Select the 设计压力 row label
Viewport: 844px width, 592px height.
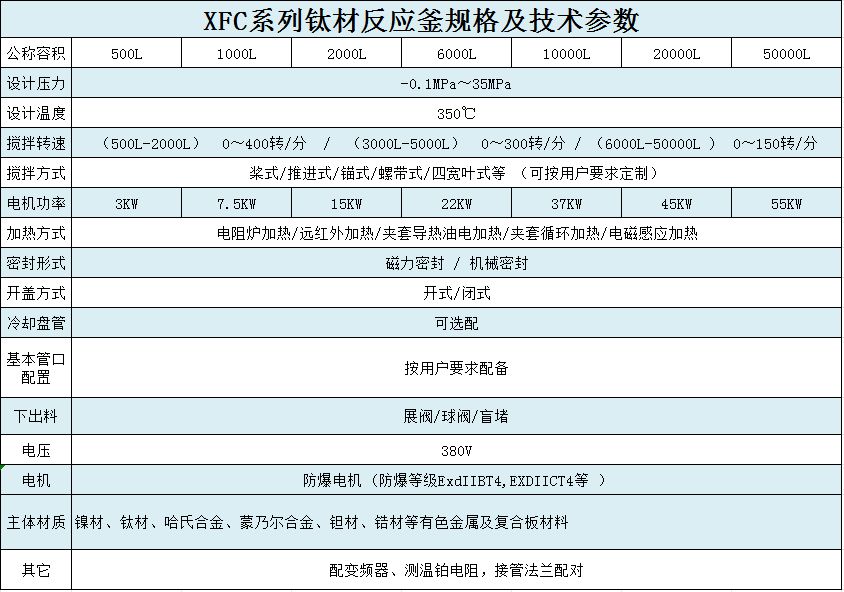coord(36,83)
